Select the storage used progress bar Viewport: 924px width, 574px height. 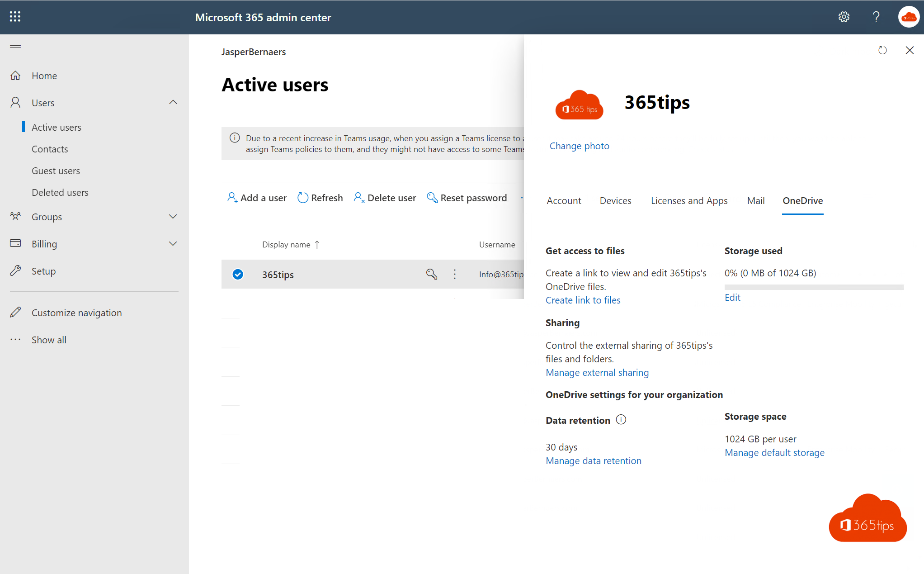[x=814, y=286]
